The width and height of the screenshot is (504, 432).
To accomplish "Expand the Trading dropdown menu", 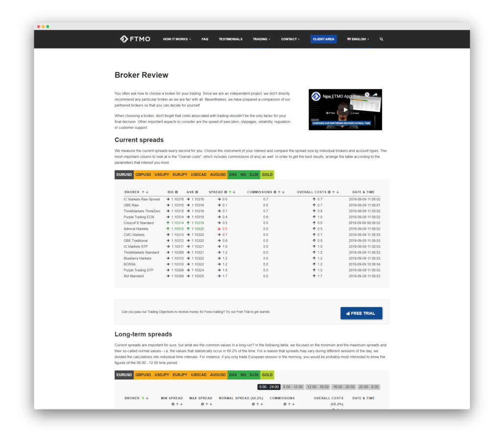I will coord(261,39).
